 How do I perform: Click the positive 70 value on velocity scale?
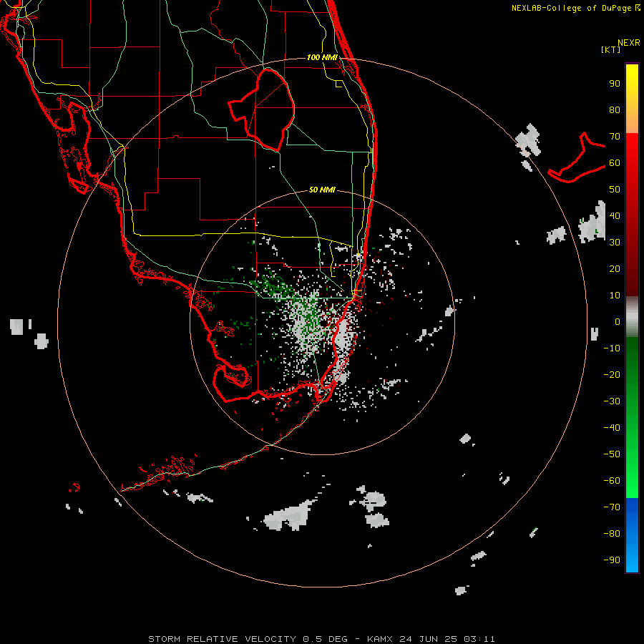pyautogui.click(x=615, y=137)
